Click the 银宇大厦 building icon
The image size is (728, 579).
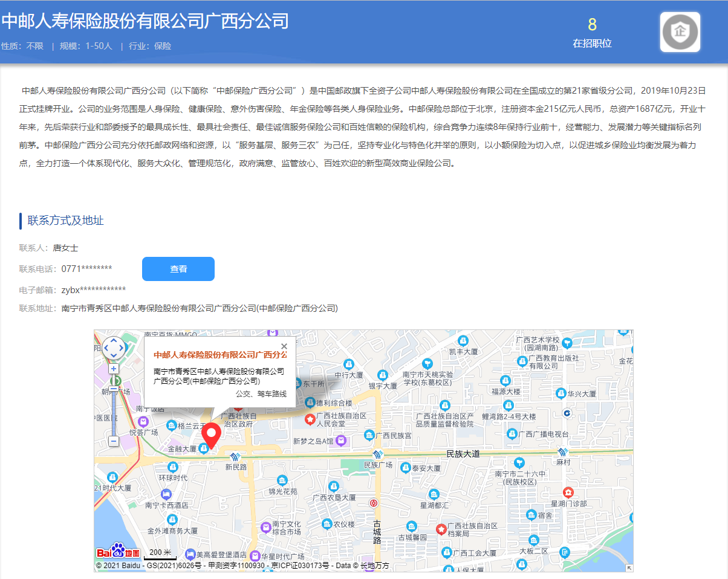click(382, 375)
